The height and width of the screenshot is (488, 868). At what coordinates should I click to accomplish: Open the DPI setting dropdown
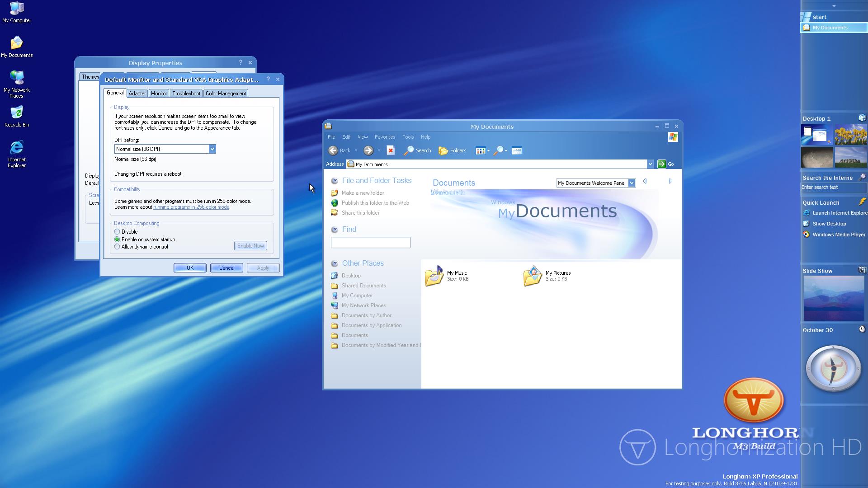[212, 149]
